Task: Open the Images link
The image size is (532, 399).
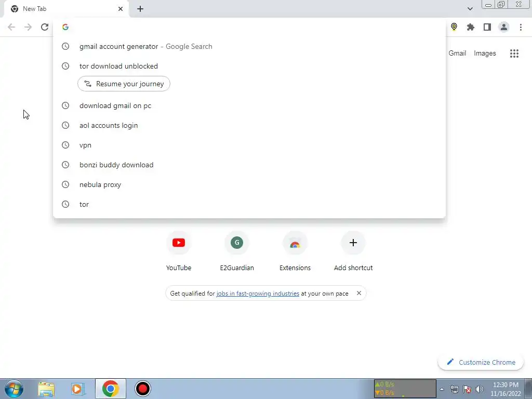Action: [485, 54]
